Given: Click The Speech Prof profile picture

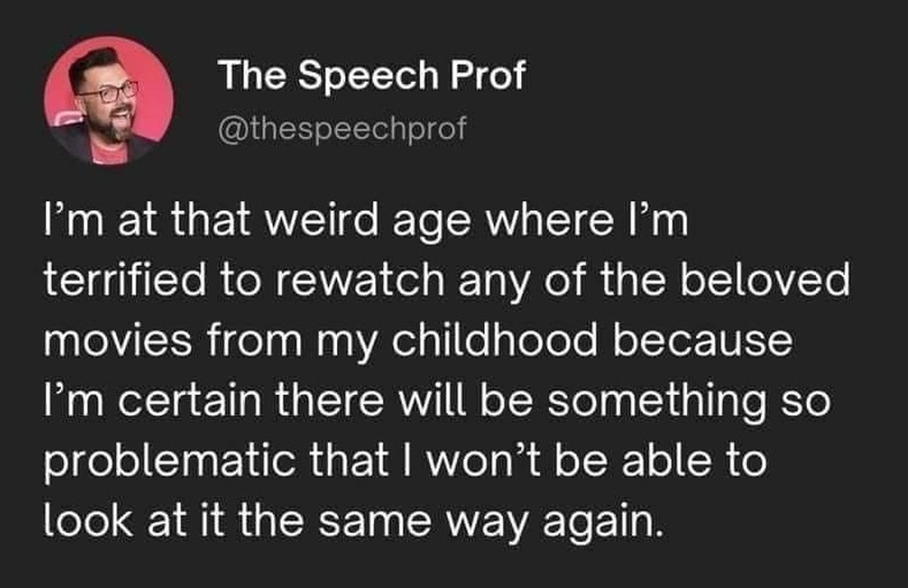Looking at the screenshot, I should click(x=108, y=100).
